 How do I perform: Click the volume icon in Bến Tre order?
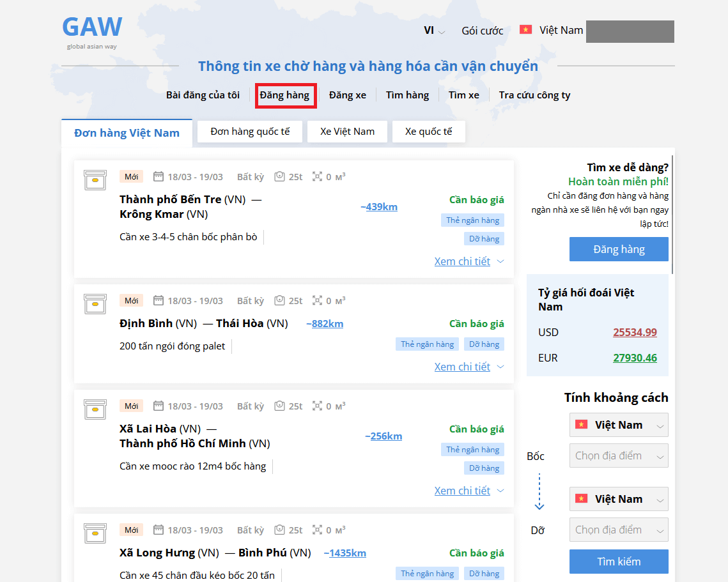click(x=317, y=177)
